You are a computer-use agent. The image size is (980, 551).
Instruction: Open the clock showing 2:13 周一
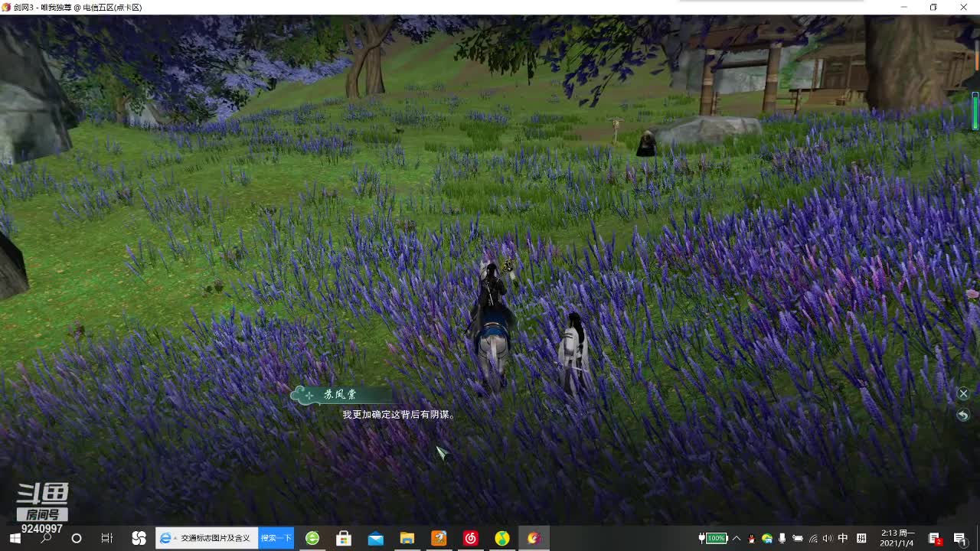pyautogui.click(x=897, y=539)
